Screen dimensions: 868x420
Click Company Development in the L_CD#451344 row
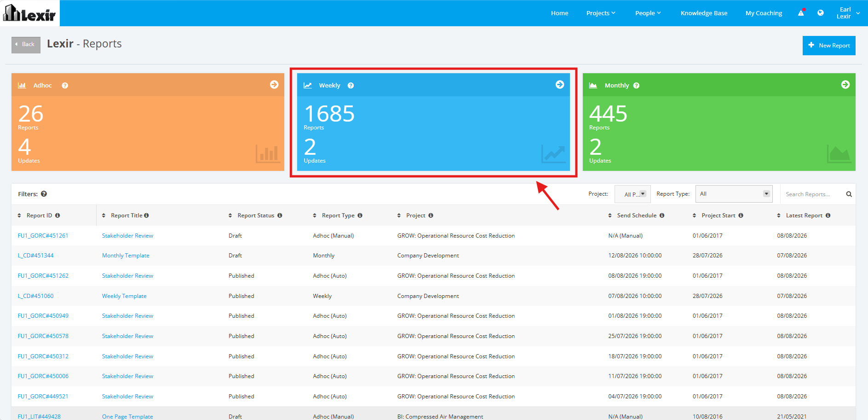(428, 256)
